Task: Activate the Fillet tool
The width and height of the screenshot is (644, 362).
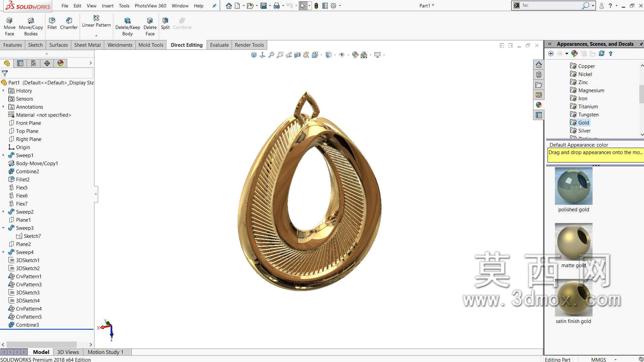Action: 52,23
